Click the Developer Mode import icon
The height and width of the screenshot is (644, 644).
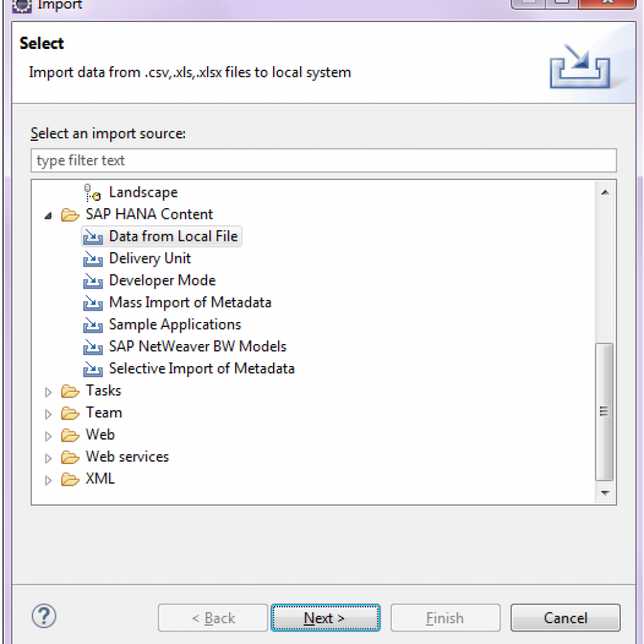pyautogui.click(x=93, y=280)
